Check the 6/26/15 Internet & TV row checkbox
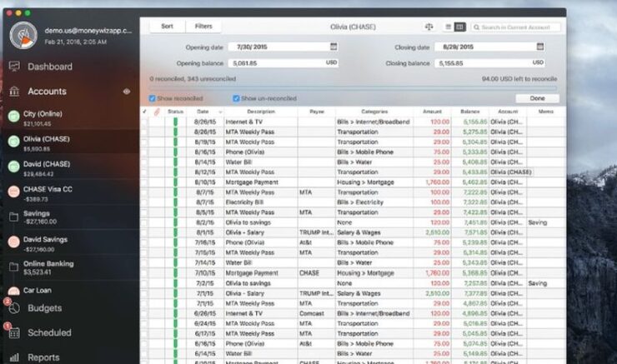Image resolution: width=617 pixels, height=364 pixels. [144, 314]
